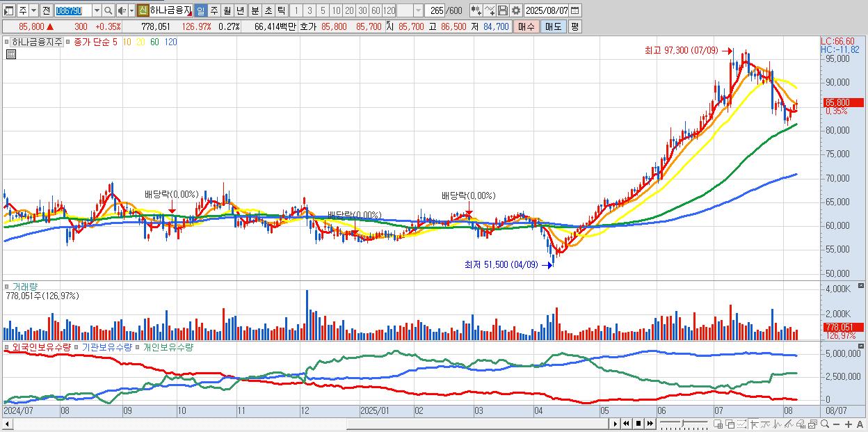This screenshot has height=432, width=868.
Task: Click the crosshair cursor icon
Action: (x=755, y=424)
